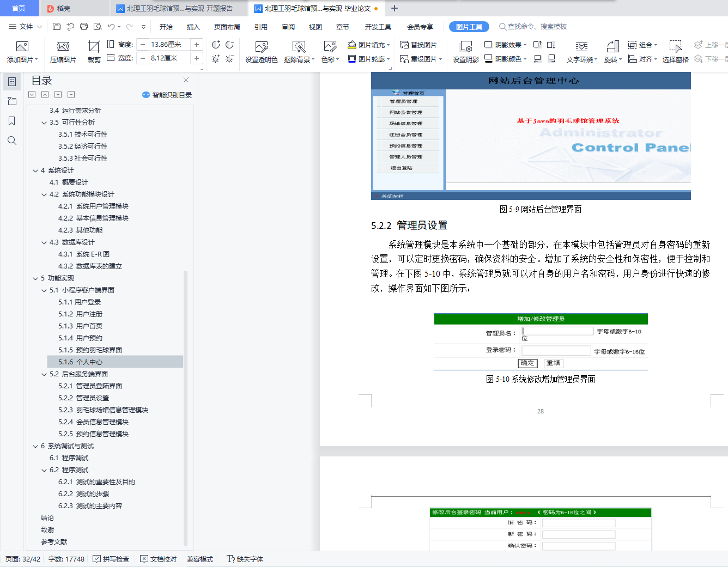Click decrease brightness sun icon

pos(229,58)
